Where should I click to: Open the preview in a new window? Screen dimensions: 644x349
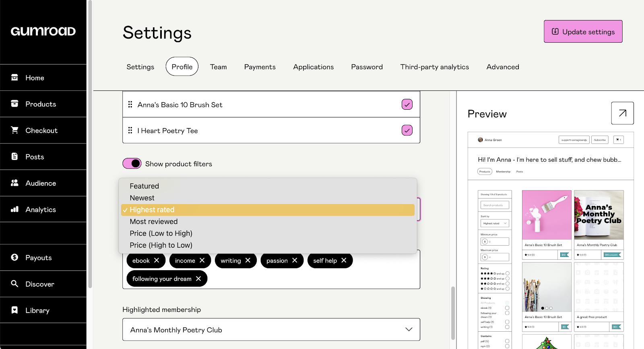622,113
